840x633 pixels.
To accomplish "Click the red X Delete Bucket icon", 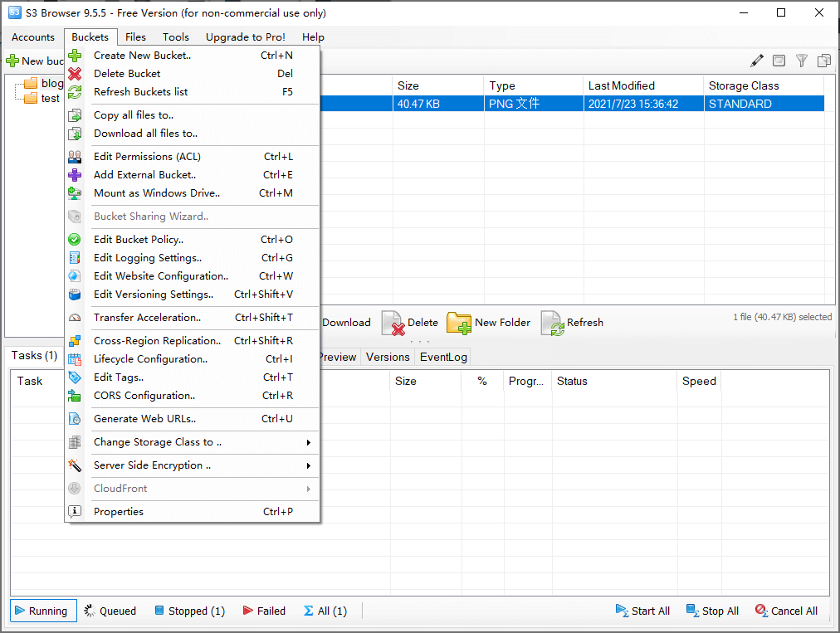I will tap(75, 73).
